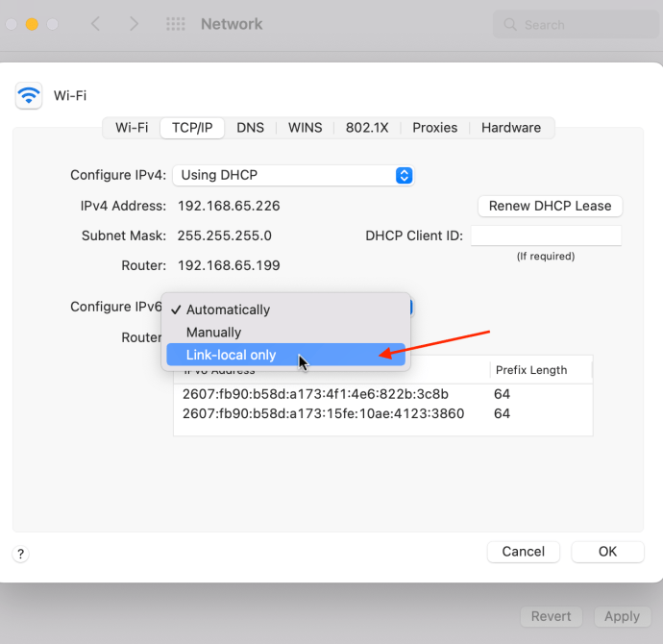Open the Hardware tab
Viewport: 663px width, 644px height.
(x=511, y=128)
